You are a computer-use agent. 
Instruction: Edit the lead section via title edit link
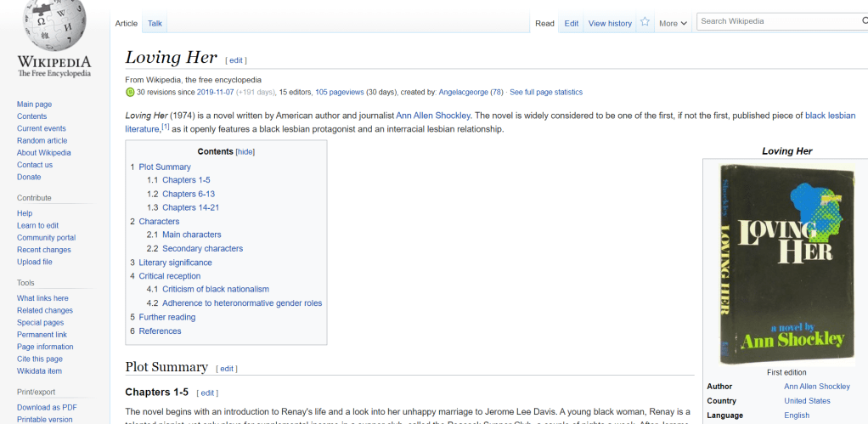236,60
